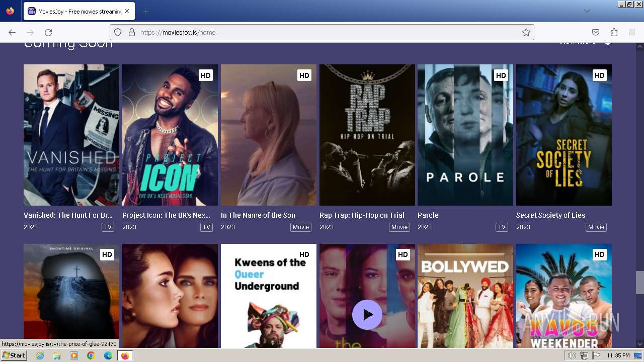Image resolution: width=644 pixels, height=362 pixels.
Task: Go back to the previous page
Action: tap(12, 32)
